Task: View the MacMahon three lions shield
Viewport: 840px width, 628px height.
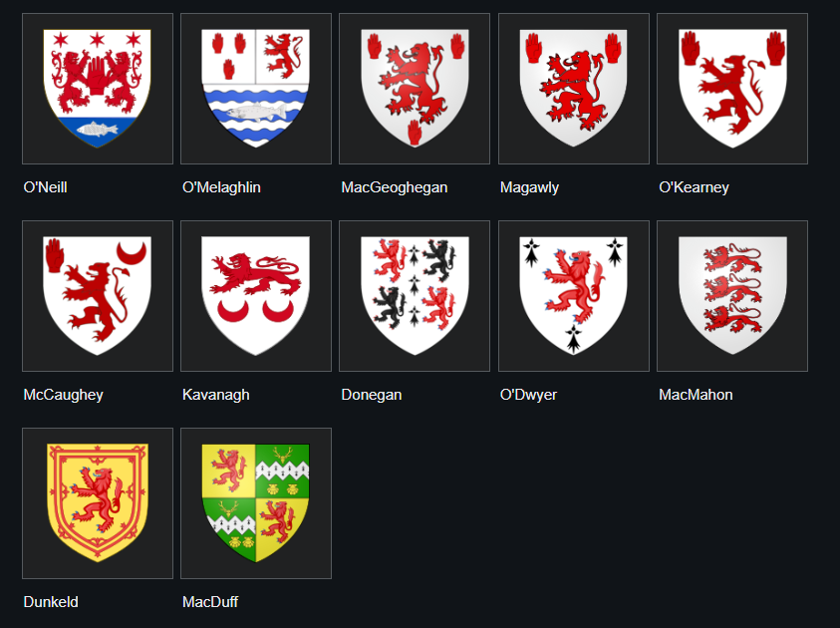Action: (732, 296)
